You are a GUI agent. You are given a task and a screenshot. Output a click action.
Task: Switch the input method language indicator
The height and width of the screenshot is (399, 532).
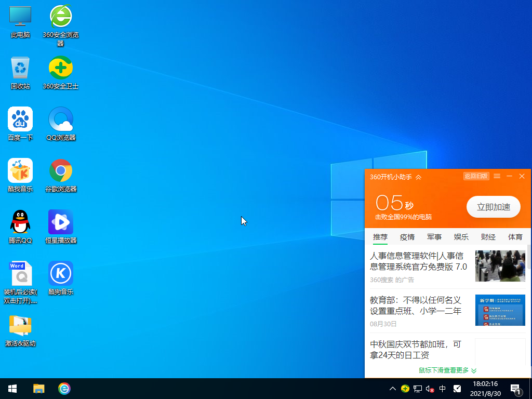point(442,389)
